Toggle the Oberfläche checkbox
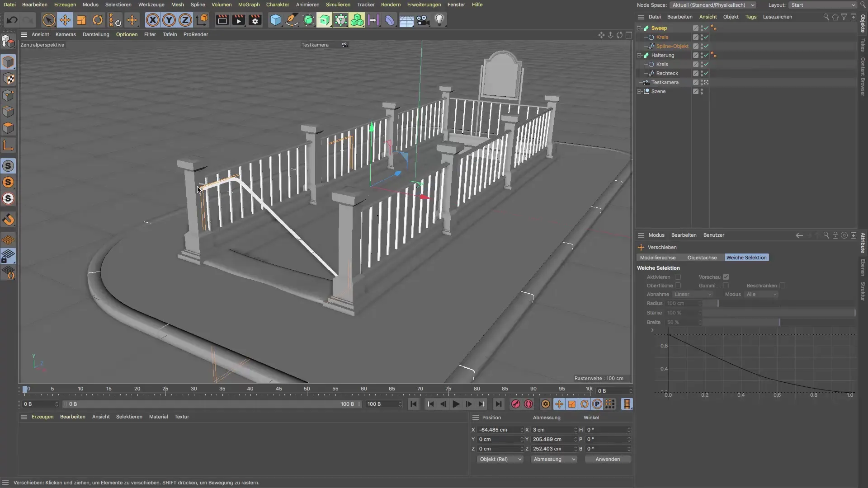 point(678,286)
